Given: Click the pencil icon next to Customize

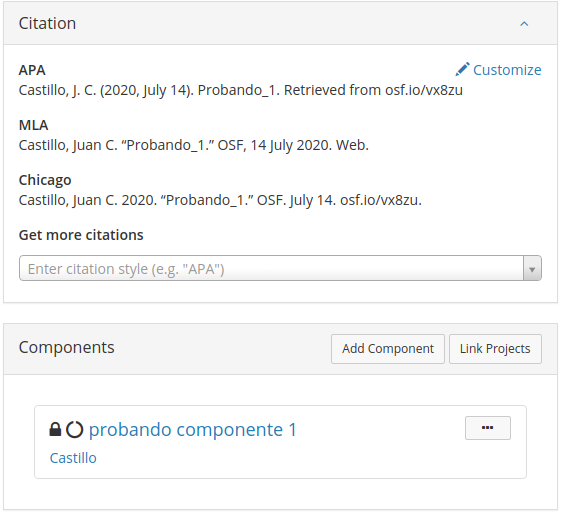Looking at the screenshot, I should point(462,69).
